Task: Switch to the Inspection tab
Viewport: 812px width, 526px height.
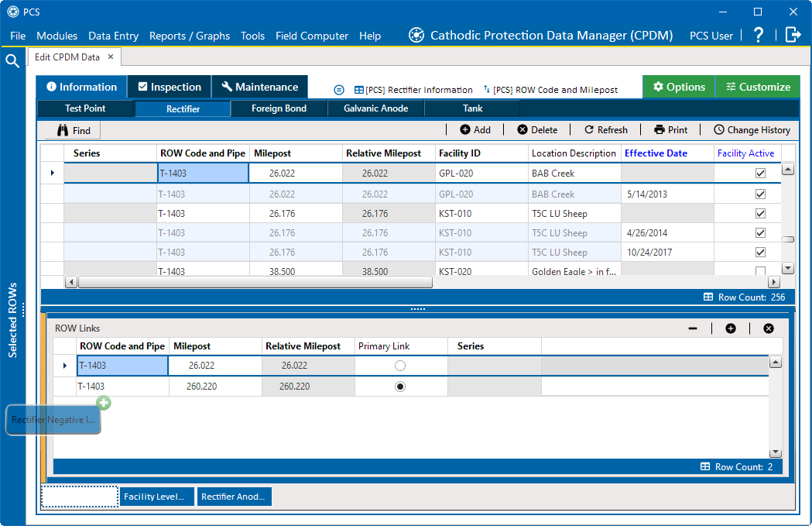Action: click(x=170, y=87)
